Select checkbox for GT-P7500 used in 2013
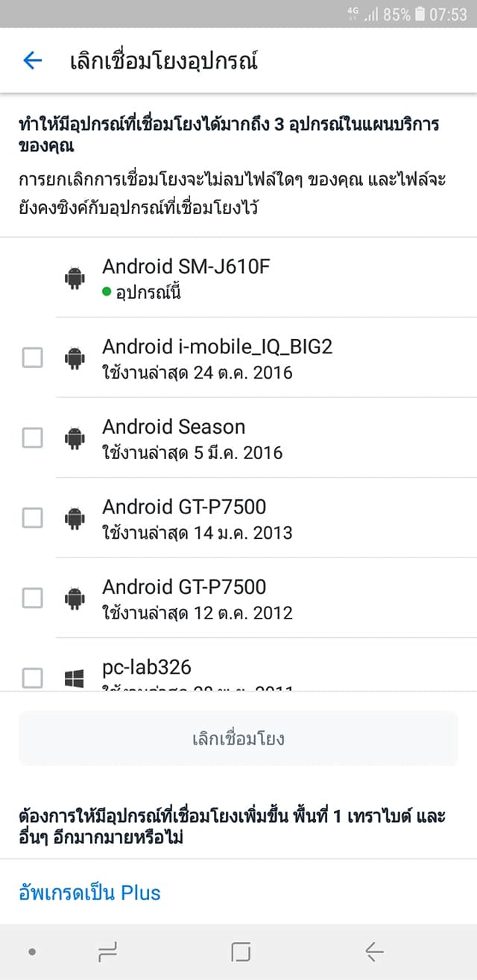 point(32,518)
